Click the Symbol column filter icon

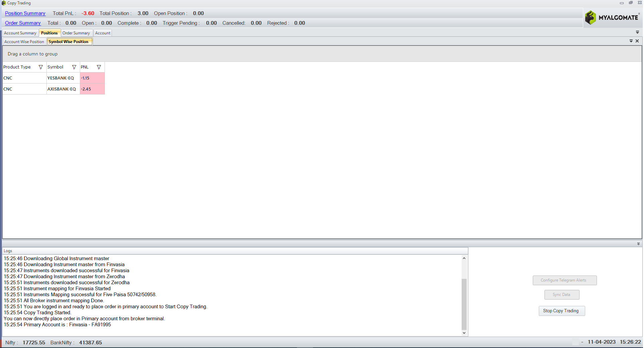(74, 67)
